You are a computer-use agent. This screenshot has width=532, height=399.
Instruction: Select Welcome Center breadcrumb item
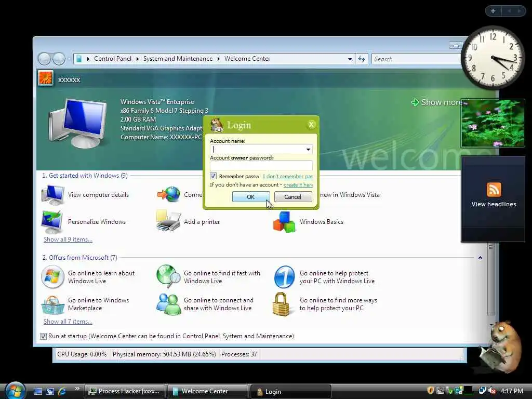pos(247,59)
